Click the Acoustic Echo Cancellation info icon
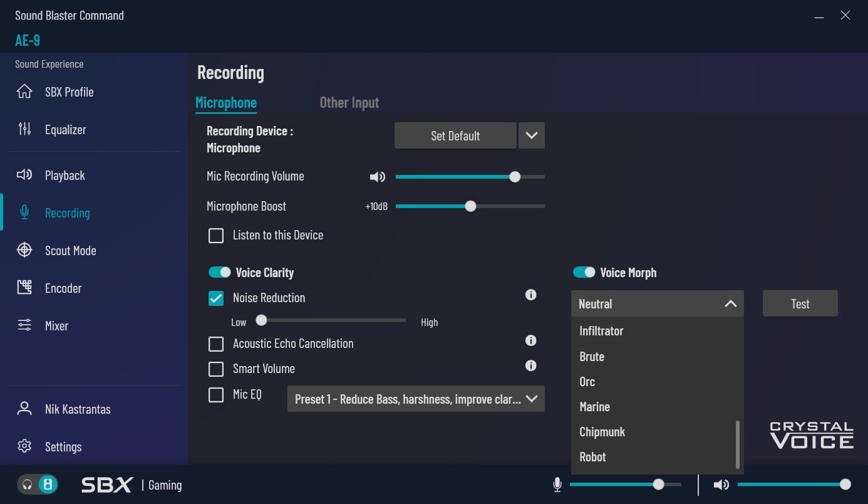Viewport: 868px width, 504px height. [x=531, y=340]
